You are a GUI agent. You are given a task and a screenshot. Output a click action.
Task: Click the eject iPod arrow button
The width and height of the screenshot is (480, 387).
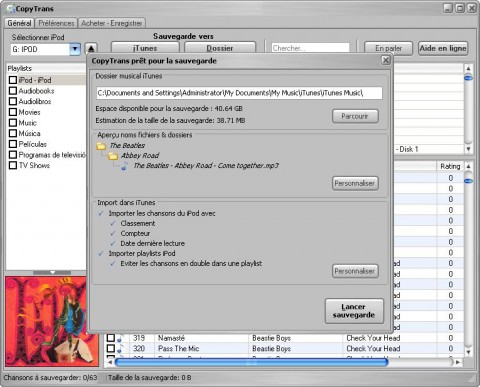(91, 49)
